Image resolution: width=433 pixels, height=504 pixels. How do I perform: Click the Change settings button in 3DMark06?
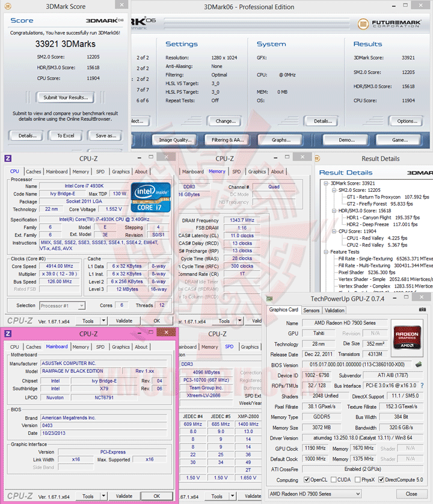226,121
